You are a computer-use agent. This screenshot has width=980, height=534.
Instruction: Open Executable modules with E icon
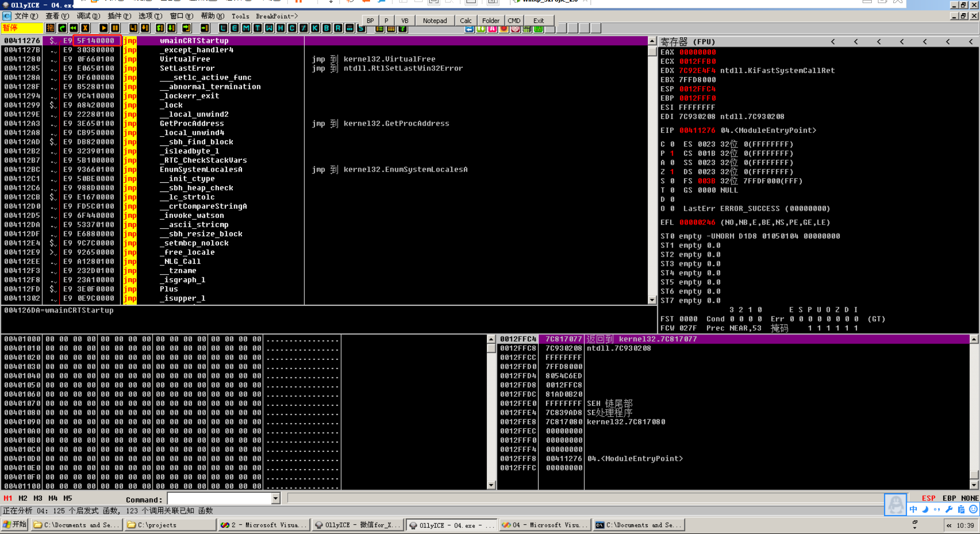(234, 28)
